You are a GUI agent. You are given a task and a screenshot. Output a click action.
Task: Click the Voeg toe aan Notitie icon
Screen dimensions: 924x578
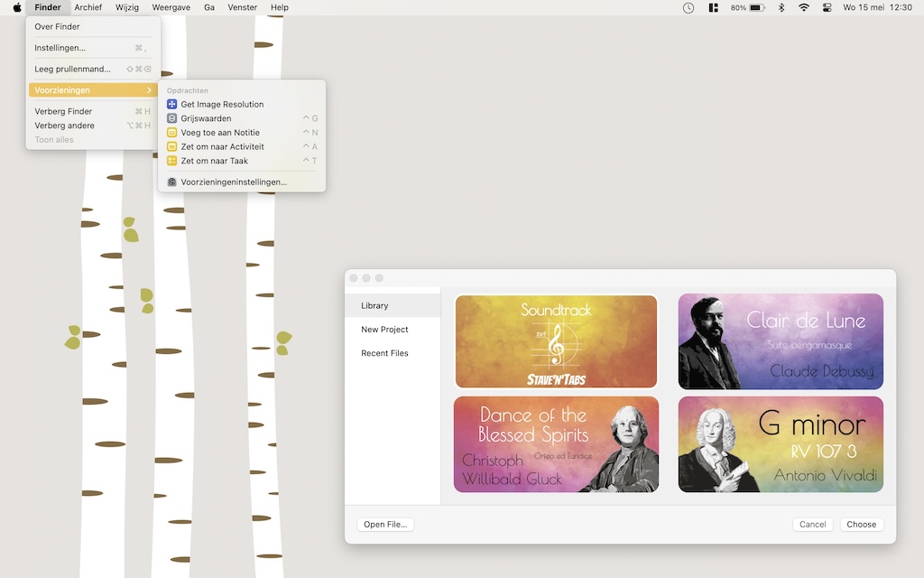click(x=172, y=133)
